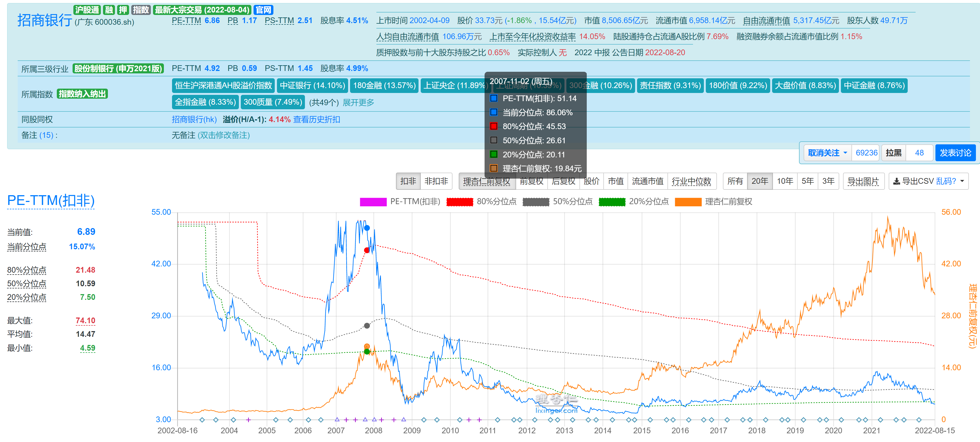Screen dimensions: 980x442
Task: Open the blue 官网 website badge
Action: point(263,10)
